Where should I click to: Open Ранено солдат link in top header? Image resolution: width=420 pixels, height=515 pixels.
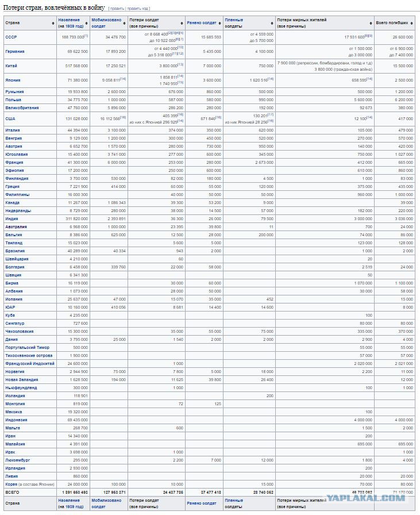[x=202, y=23]
